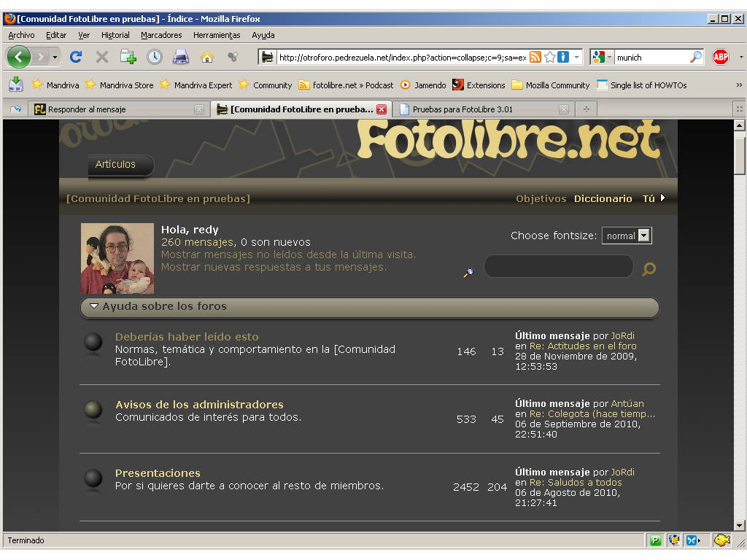Screen dimensions: 747x560
Task: Open the Presentaciones forum
Action: tap(158, 473)
